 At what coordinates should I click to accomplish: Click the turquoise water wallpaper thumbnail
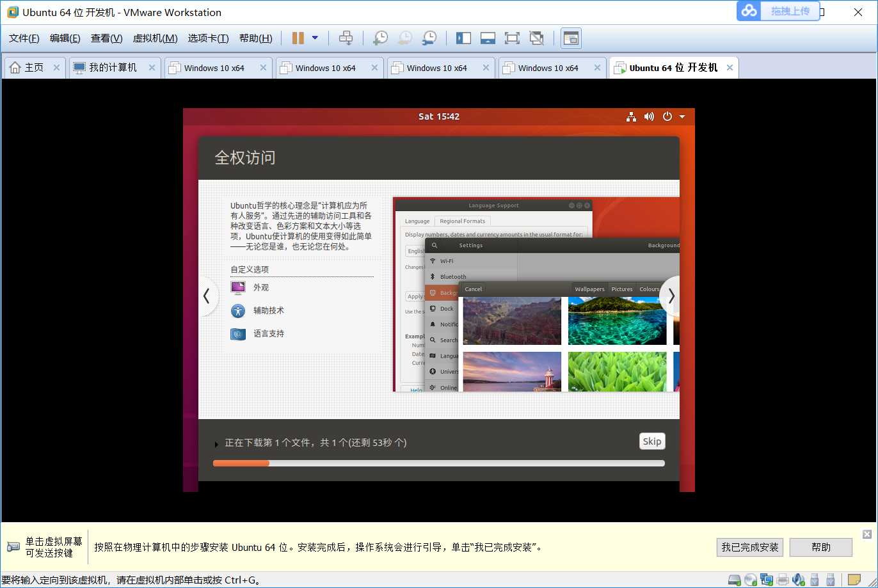[x=617, y=321]
